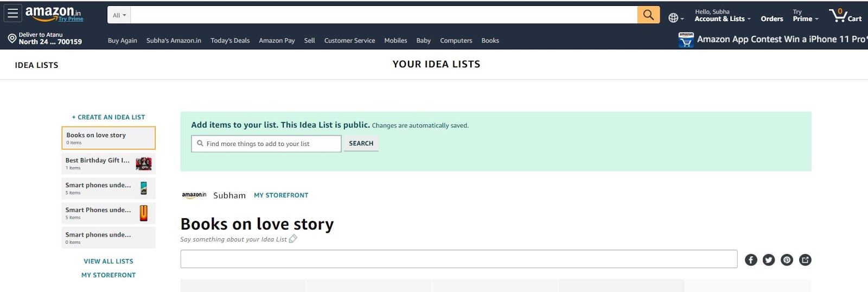868x292 pixels.
Task: Open the hamburger navigation menu
Action: pos(13,14)
